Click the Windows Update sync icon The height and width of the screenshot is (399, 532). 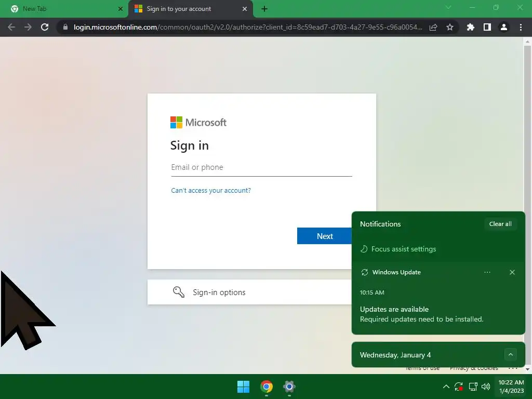pyautogui.click(x=365, y=272)
